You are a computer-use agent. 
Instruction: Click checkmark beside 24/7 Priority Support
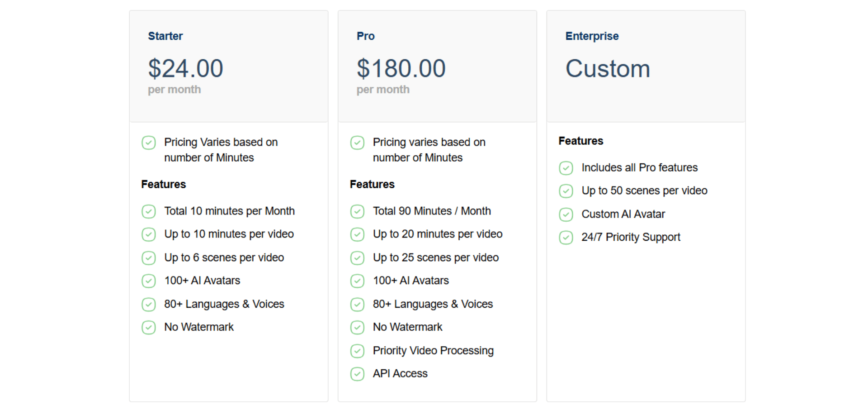566,238
